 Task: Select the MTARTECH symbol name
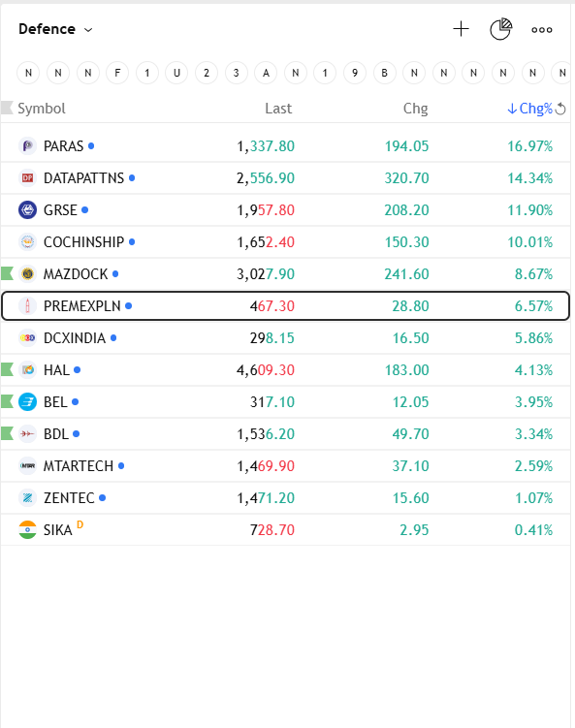78,466
